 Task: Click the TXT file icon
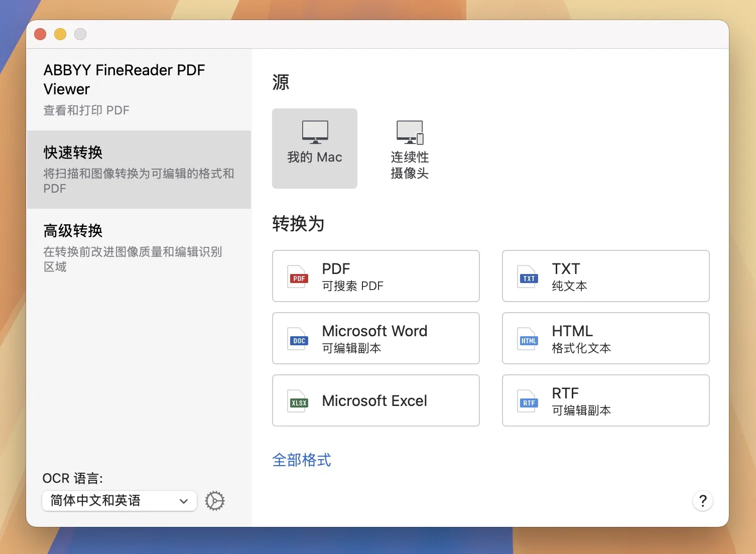tap(528, 276)
